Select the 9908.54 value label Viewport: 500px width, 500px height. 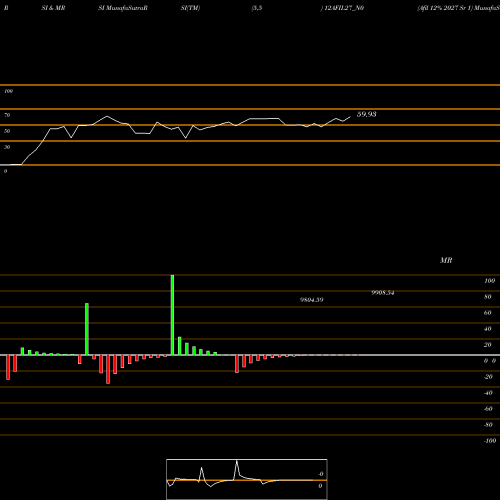pos(383,293)
